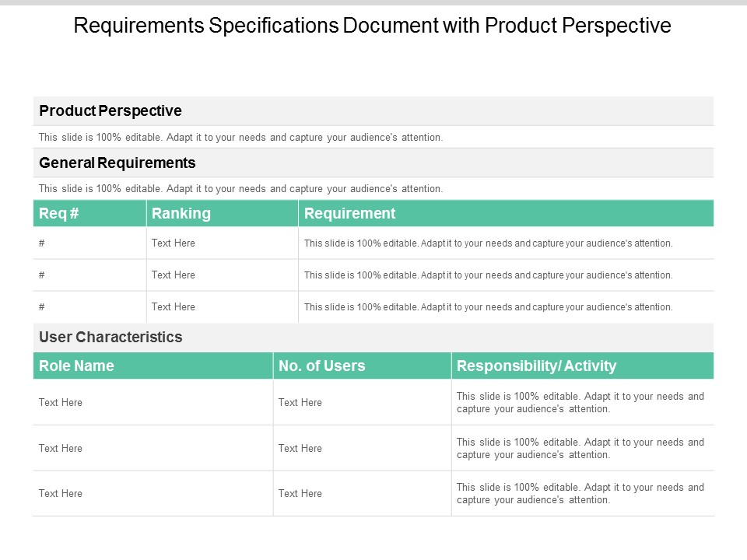
Task: Click the description text under Product Perspective
Action: point(240,138)
